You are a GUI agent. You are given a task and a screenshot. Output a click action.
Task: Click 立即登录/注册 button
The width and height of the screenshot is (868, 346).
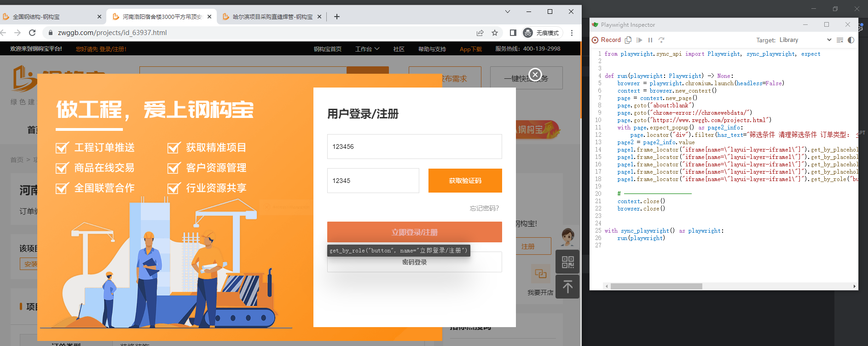(415, 232)
